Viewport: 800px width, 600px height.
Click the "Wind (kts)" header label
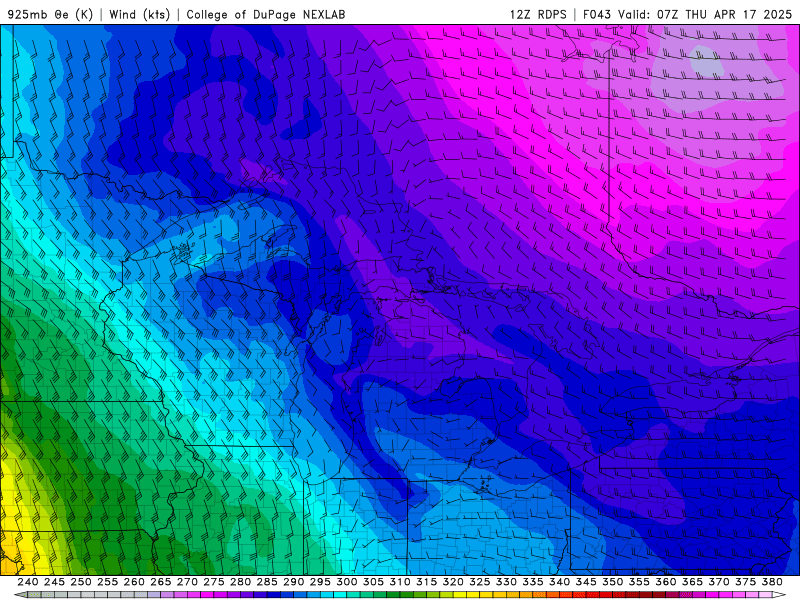(139, 14)
